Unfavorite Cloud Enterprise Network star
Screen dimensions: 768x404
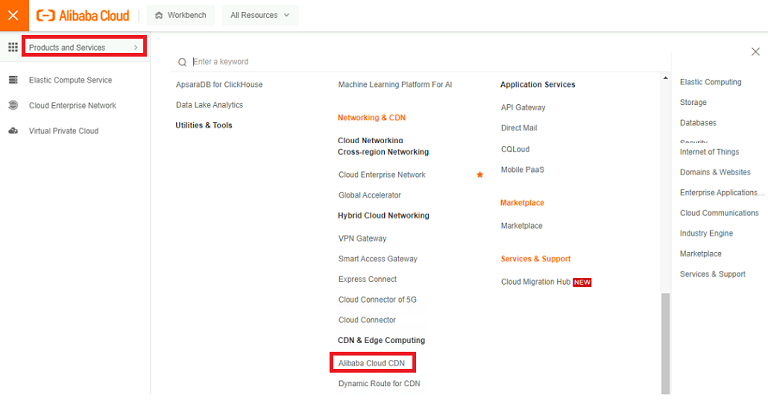(x=480, y=175)
